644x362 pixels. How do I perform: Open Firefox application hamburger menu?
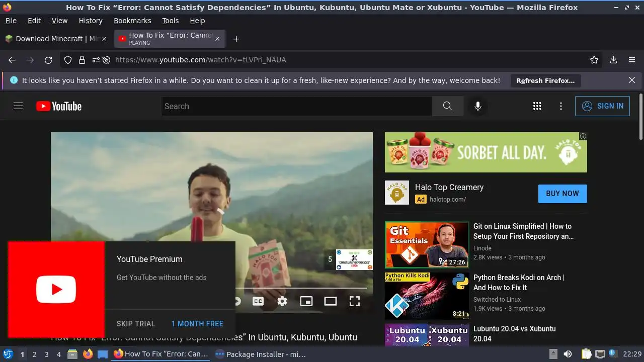pyautogui.click(x=632, y=60)
